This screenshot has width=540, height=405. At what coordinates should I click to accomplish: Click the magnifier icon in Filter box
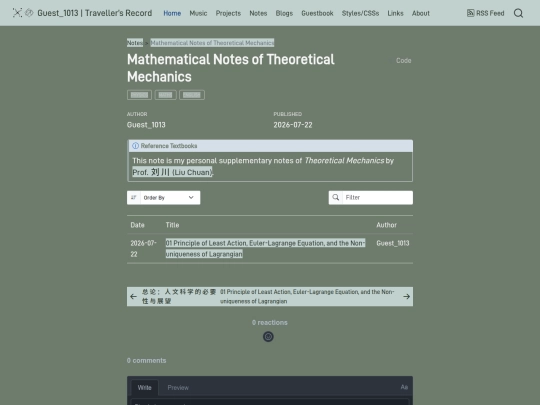pos(335,197)
